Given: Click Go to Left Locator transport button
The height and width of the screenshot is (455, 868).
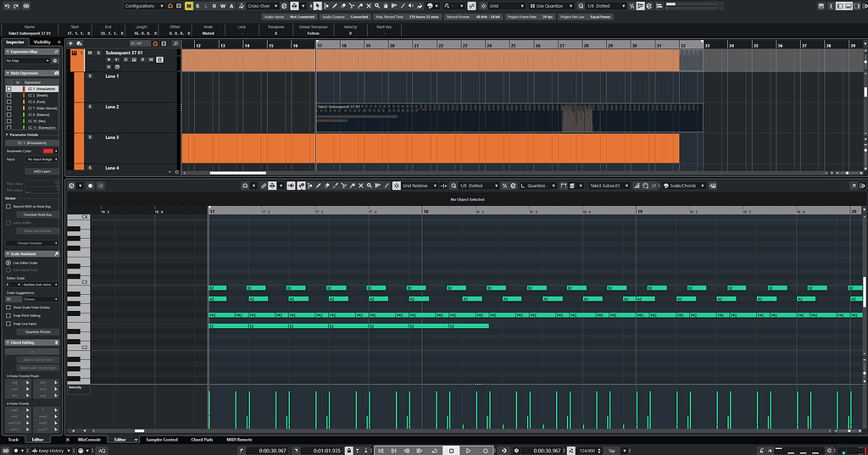Looking at the screenshot, I should pyautogui.click(x=381, y=451).
